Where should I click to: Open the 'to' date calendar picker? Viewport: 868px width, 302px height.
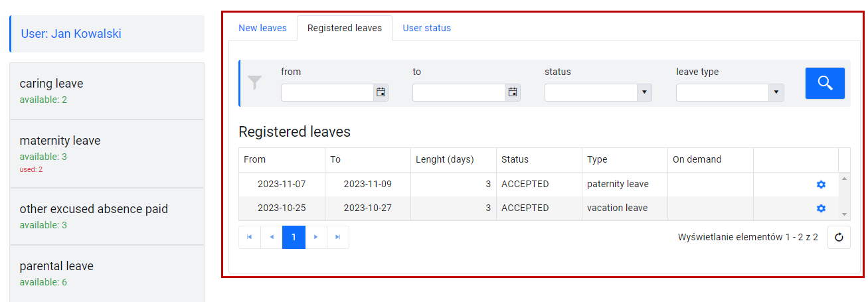pyautogui.click(x=513, y=92)
